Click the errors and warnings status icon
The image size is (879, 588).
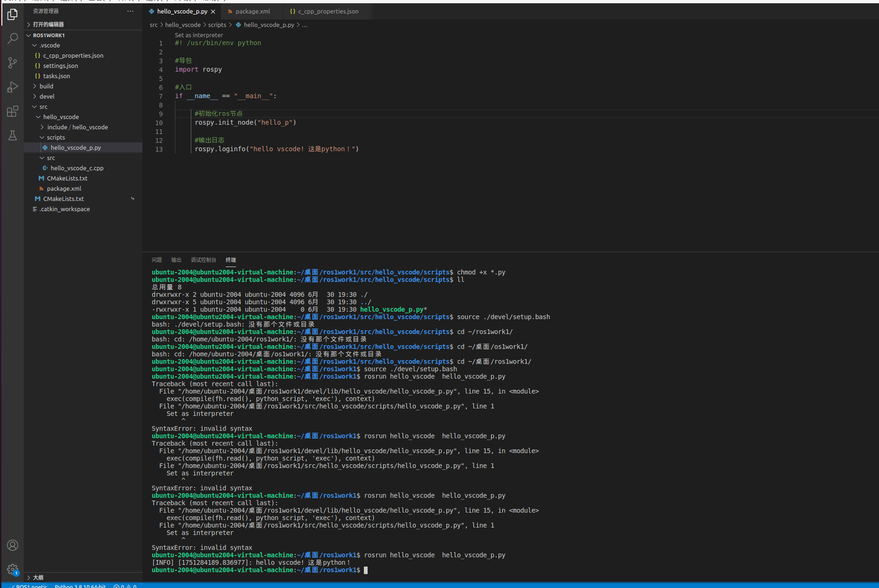(x=124, y=586)
